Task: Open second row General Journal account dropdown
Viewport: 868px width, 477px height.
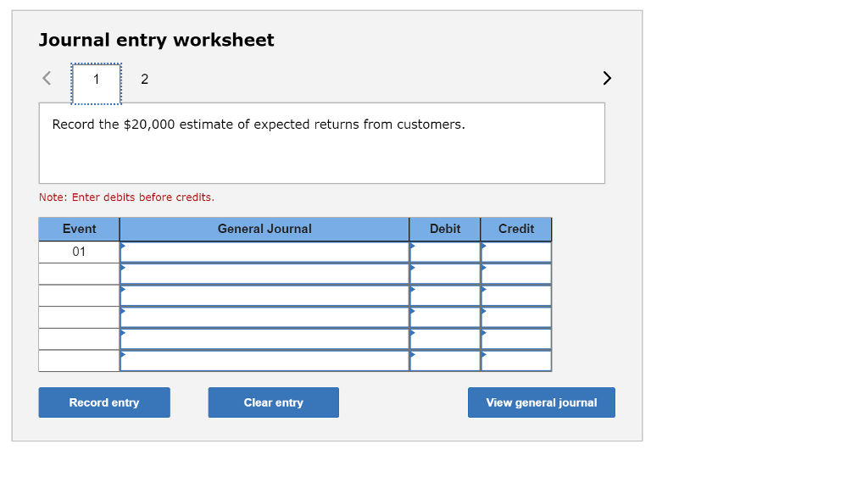Action: coord(264,274)
